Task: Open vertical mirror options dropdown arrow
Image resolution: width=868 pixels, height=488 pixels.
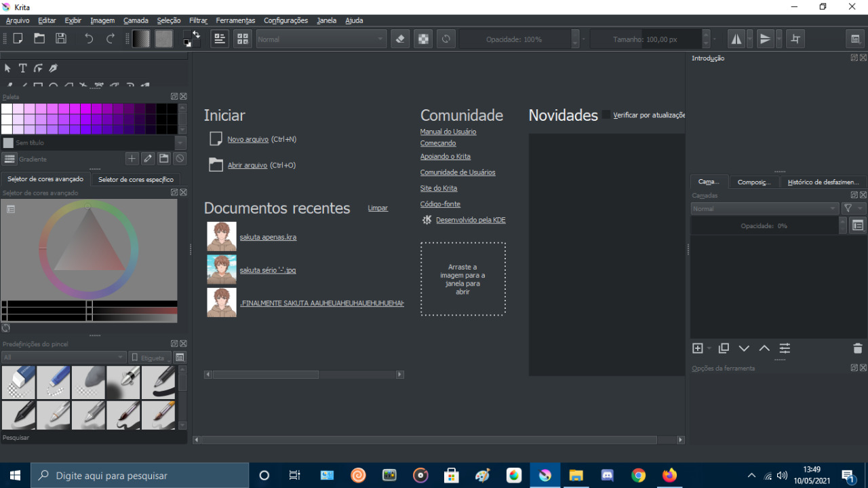Action: [778, 39]
